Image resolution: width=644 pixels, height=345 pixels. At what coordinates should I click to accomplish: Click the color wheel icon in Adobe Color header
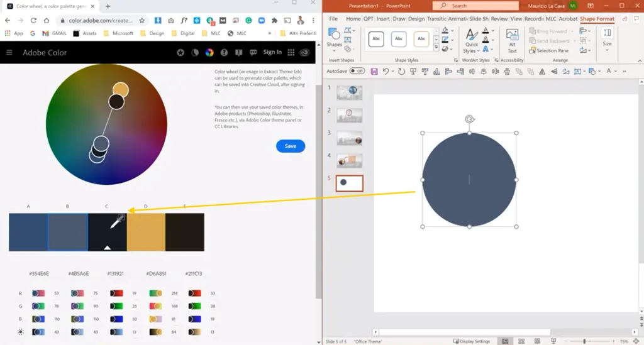click(209, 53)
